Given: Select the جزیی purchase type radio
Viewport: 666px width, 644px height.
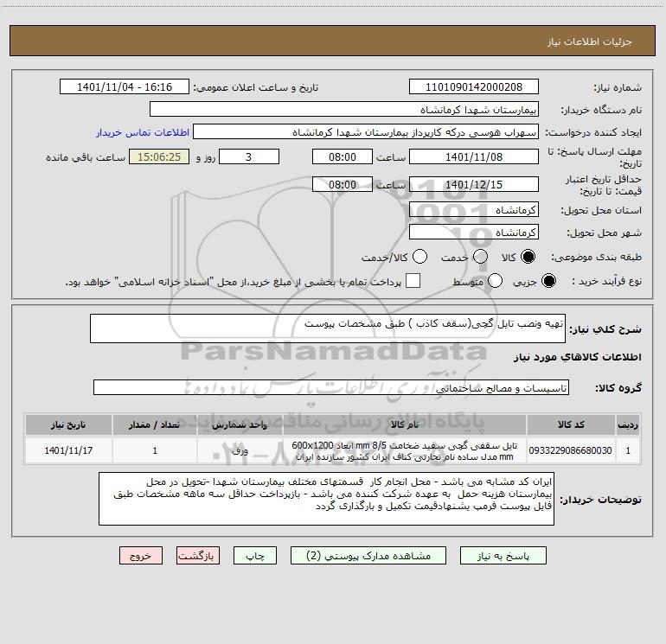Looking at the screenshot, I should 548,281.
